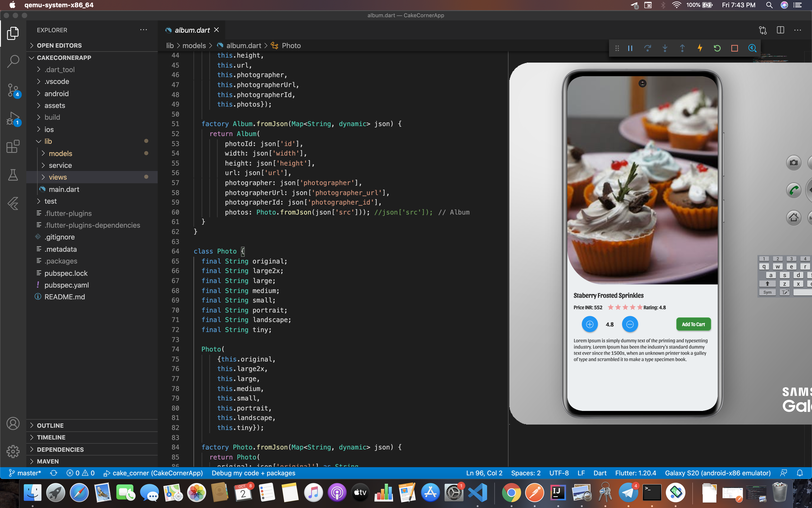Screen dimensions: 812x508
Task: Click Debug my code + packages status item
Action: pos(253,473)
